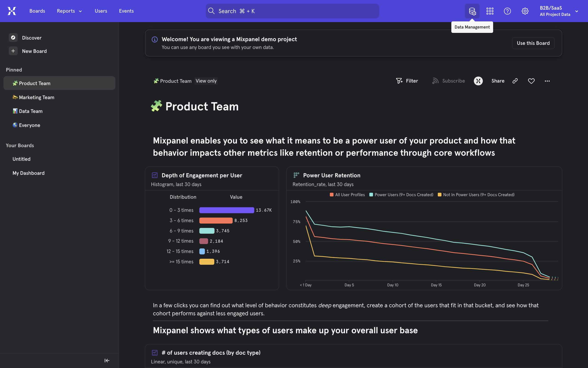This screenshot has width=588, height=368.
Task: Click Power User Retention report icon
Action: click(x=297, y=175)
